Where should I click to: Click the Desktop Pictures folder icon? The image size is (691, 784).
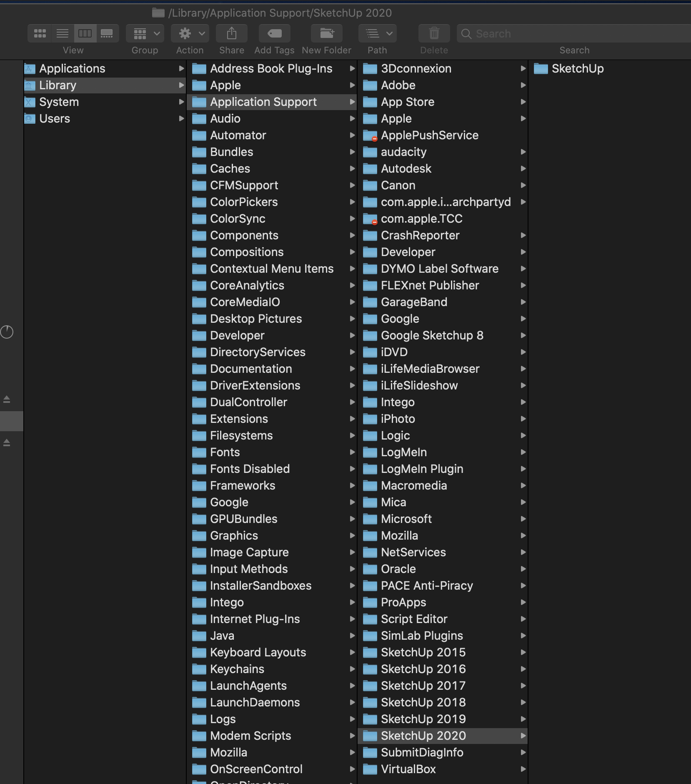(199, 319)
